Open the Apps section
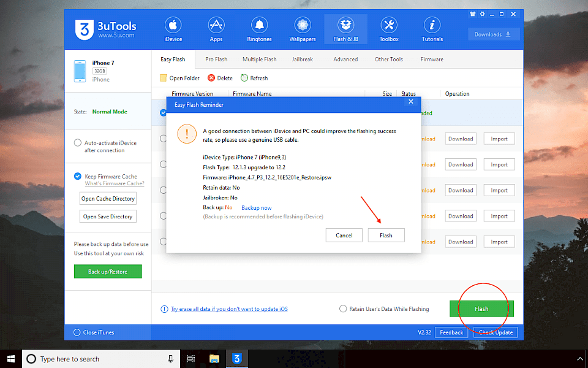This screenshot has width=588, height=368. tap(216, 29)
